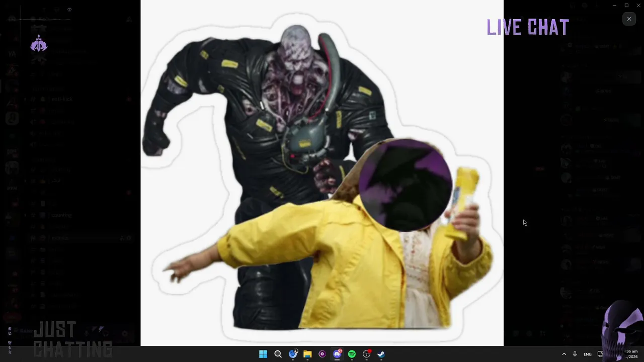The width and height of the screenshot is (644, 362).
Task: Open the web browser taskbar icon
Action: point(293,354)
